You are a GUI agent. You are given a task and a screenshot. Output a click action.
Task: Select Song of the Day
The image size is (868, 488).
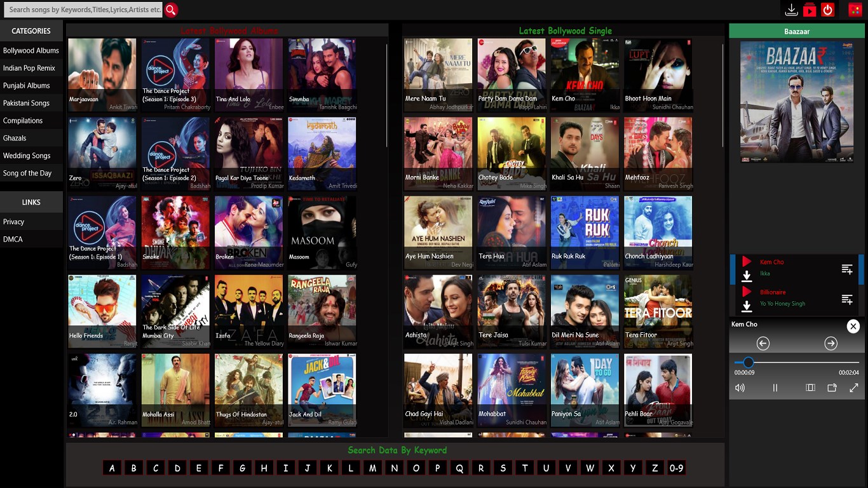click(31, 173)
